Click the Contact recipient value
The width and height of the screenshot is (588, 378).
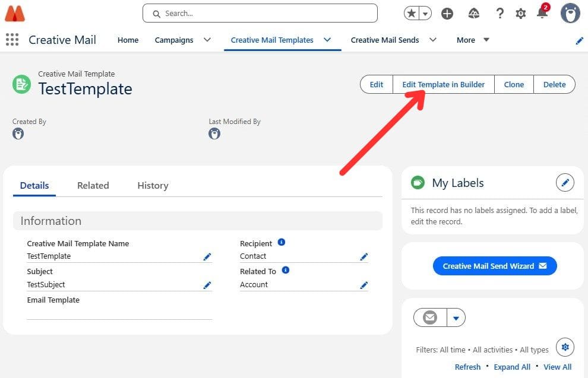click(253, 256)
